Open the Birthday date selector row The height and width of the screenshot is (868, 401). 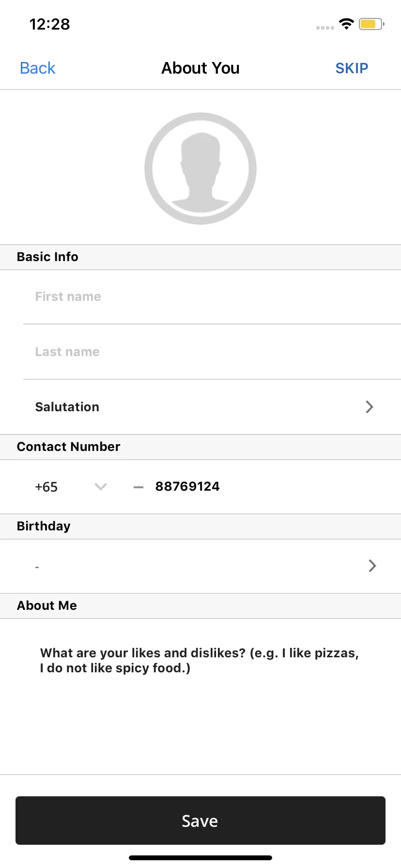click(x=200, y=566)
